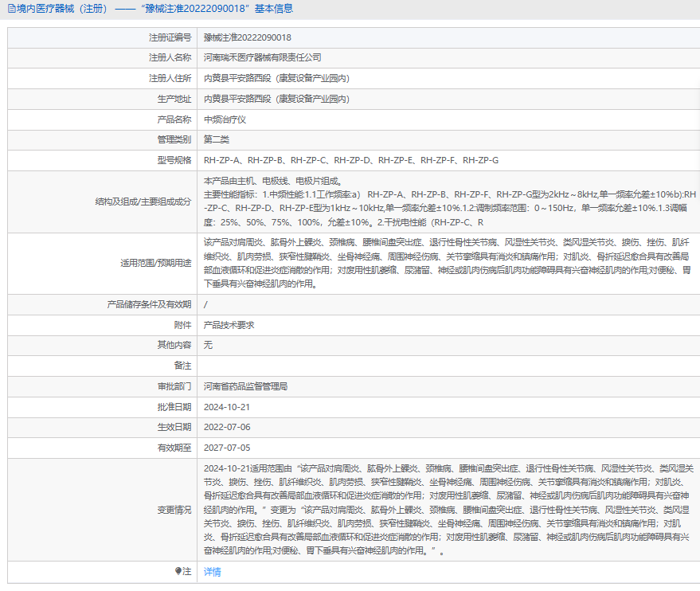Viewport: 700px width, 591px height.
Task: Select expiry date 2027-07-05
Action: pos(227,448)
